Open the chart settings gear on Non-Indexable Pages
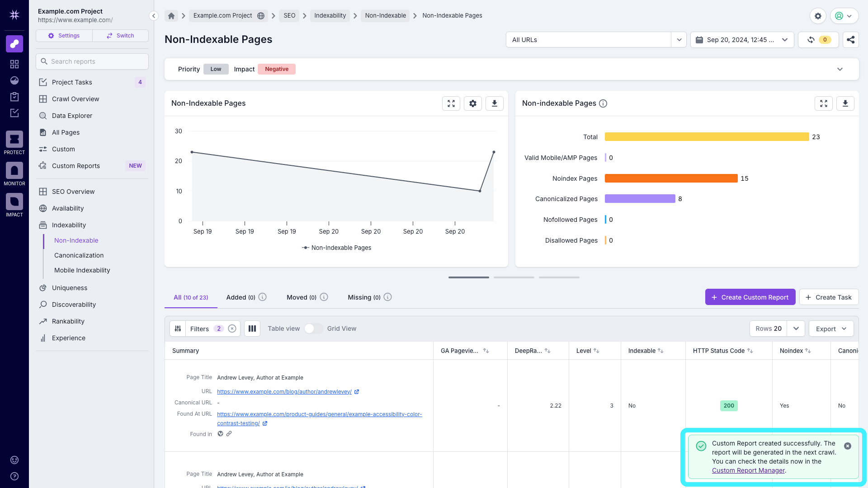The height and width of the screenshot is (488, 868). click(472, 103)
